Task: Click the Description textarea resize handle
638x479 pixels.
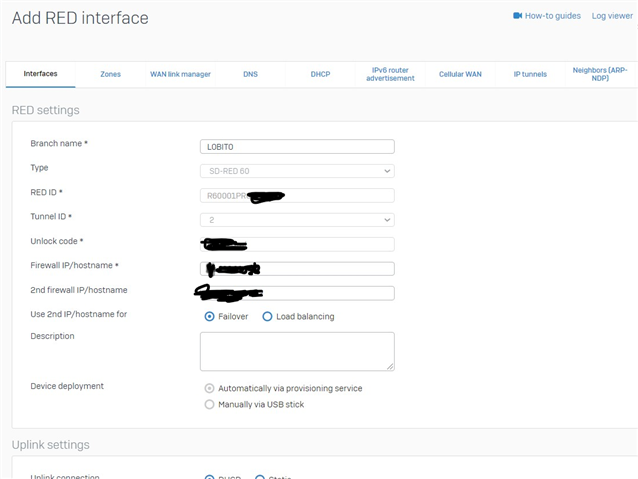Action: (390, 367)
